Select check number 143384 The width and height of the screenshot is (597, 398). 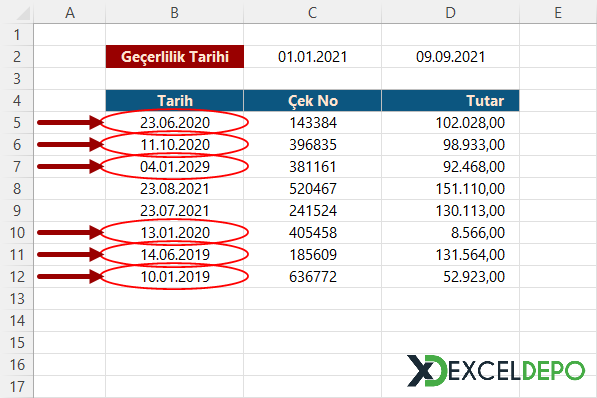coord(313,123)
